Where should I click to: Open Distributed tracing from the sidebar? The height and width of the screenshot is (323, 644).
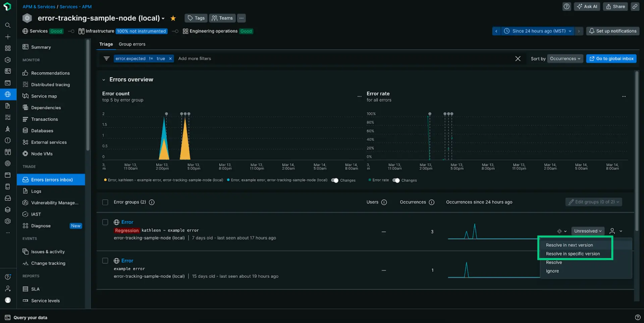[x=50, y=84]
